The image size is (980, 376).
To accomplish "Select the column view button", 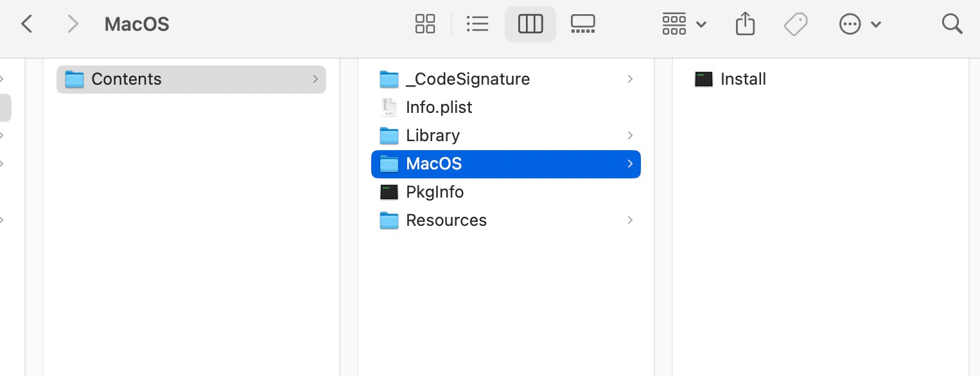I will pyautogui.click(x=530, y=24).
